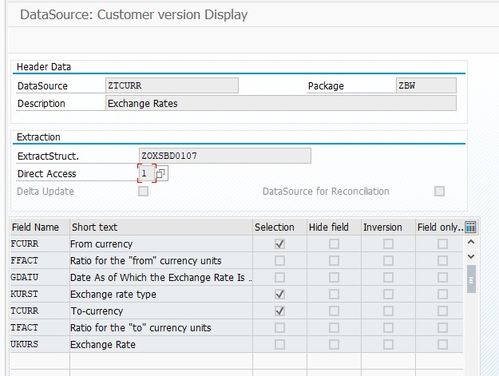Viewport: 499px width, 376px height.
Task: Toggle Selection checkbox for KURST
Action: (x=280, y=294)
